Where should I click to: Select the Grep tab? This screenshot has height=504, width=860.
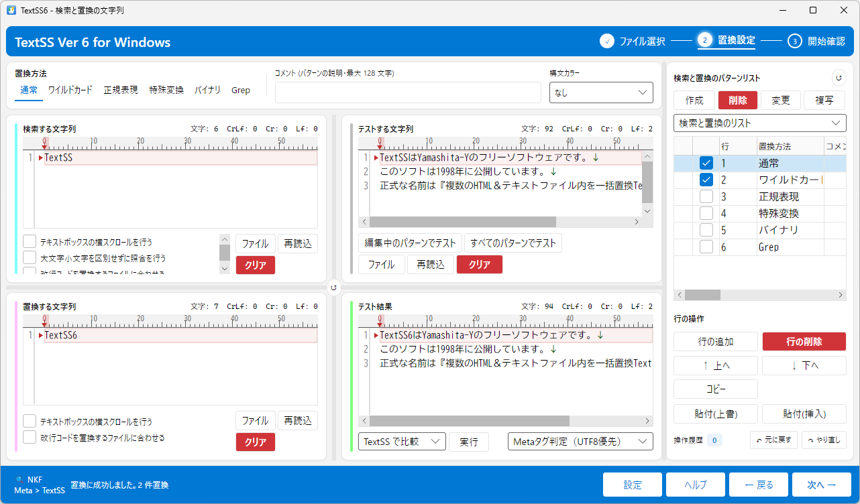coord(241,90)
